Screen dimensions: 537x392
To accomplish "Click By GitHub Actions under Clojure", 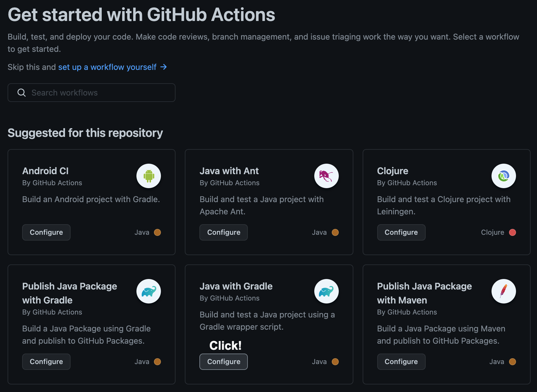I will 407,183.
